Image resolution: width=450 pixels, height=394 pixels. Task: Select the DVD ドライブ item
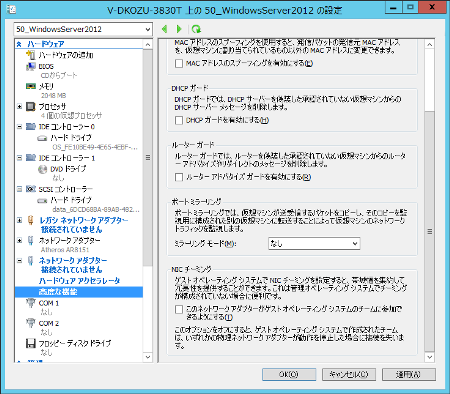point(68,169)
